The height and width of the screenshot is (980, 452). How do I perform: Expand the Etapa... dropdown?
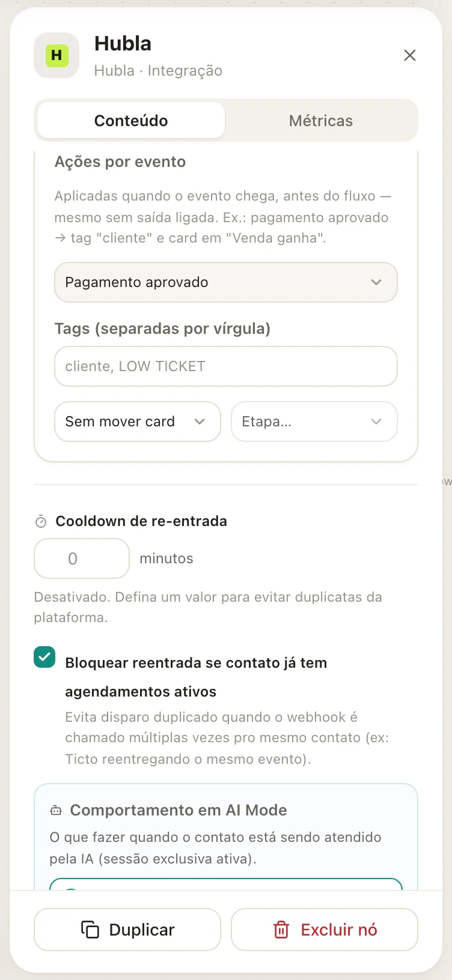(314, 422)
